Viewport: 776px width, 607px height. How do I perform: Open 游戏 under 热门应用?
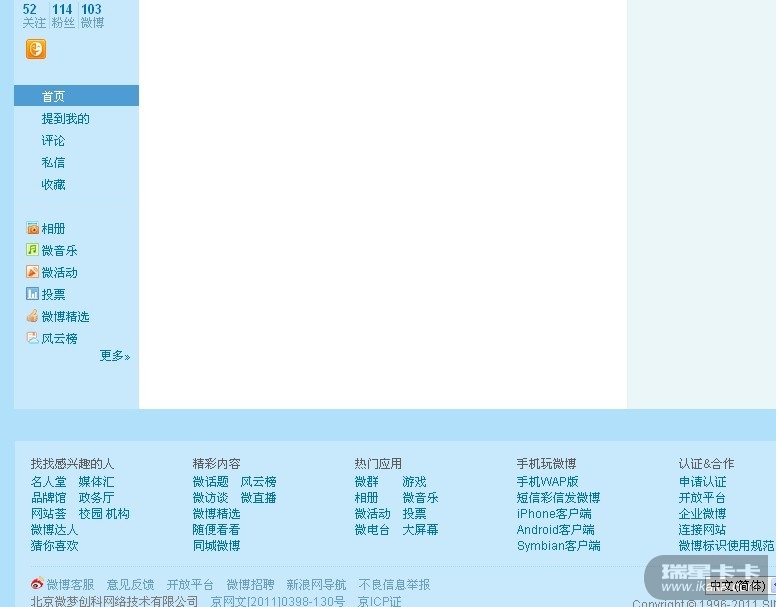[x=415, y=481]
